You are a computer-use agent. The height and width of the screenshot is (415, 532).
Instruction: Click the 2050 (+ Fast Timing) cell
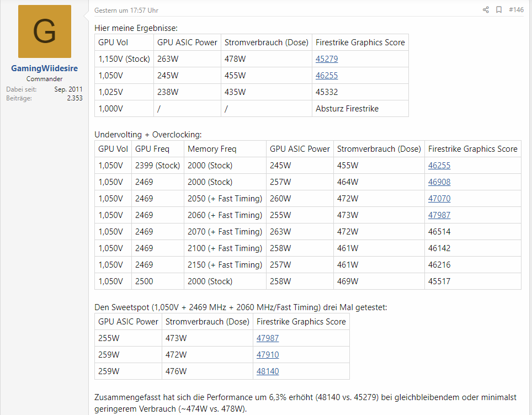click(225, 199)
